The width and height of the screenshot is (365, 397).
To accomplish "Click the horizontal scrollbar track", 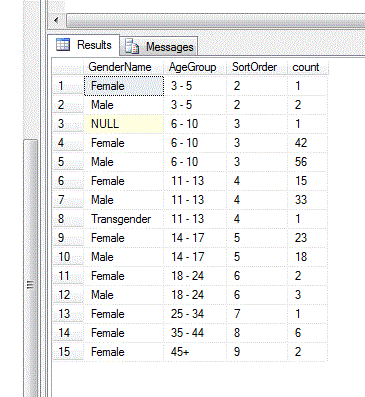I will point(215,20).
